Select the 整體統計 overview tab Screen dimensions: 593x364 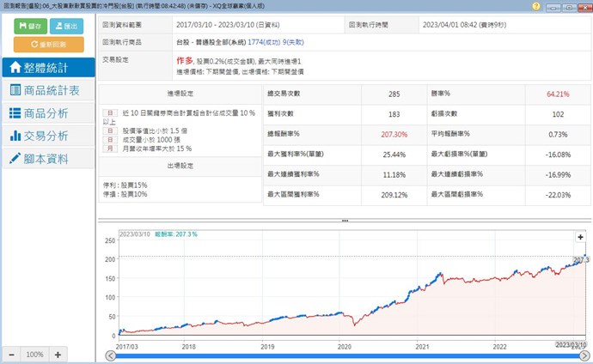(x=47, y=67)
